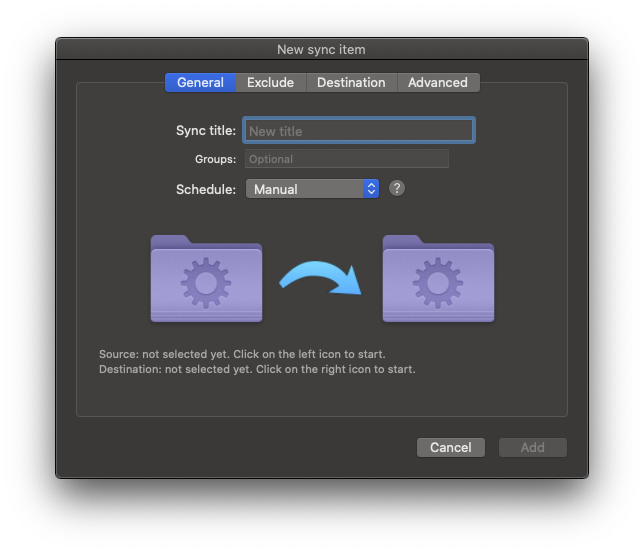Switch to the Exclude tab
This screenshot has height=552, width=644.
(x=271, y=83)
